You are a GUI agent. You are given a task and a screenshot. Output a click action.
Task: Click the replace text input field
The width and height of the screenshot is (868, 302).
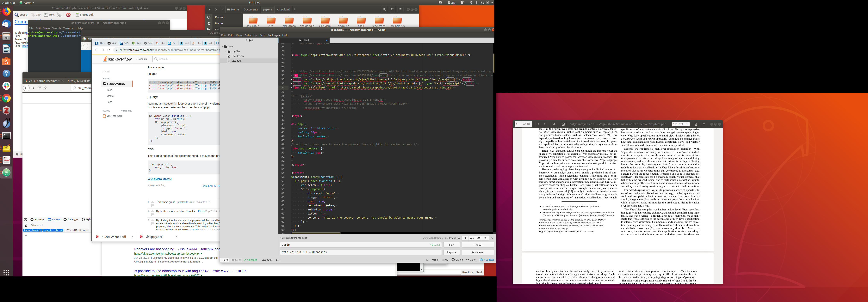click(361, 252)
